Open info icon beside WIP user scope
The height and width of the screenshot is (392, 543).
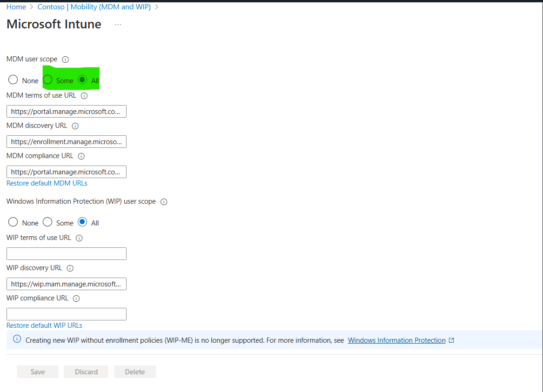[164, 202]
